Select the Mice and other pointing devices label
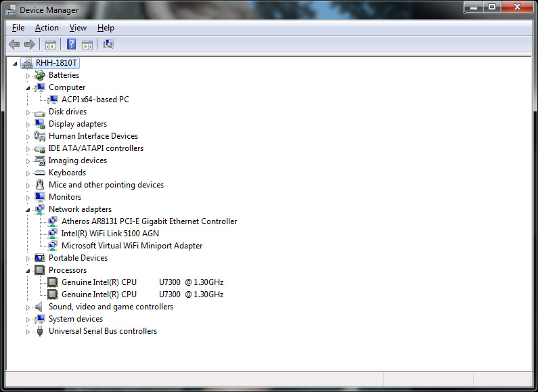Viewport: 538px width, 392px height. coord(106,185)
